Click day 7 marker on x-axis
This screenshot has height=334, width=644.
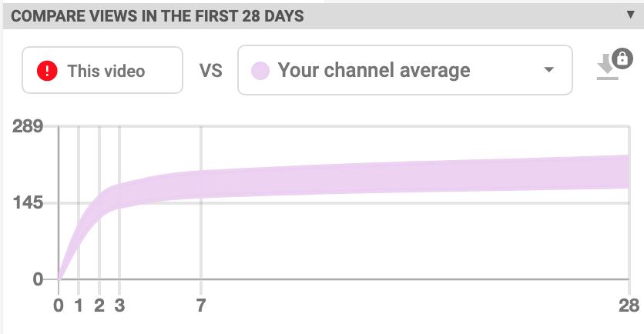(201, 306)
